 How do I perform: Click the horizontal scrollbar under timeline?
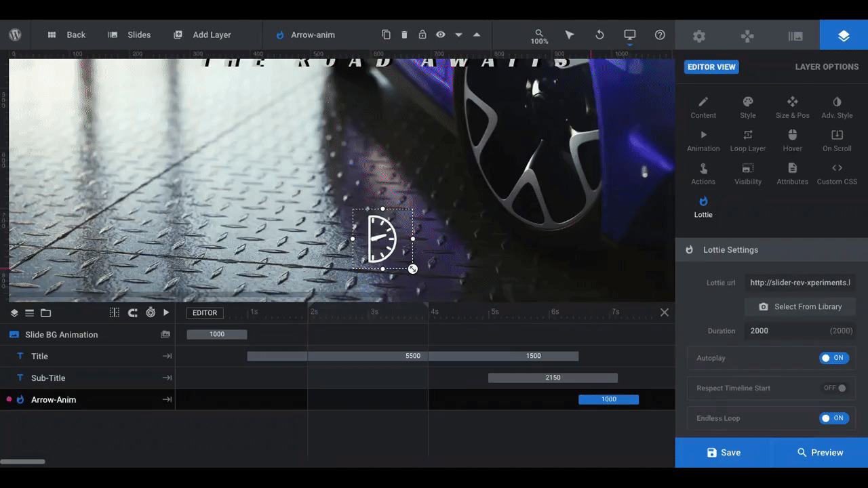tap(22, 462)
